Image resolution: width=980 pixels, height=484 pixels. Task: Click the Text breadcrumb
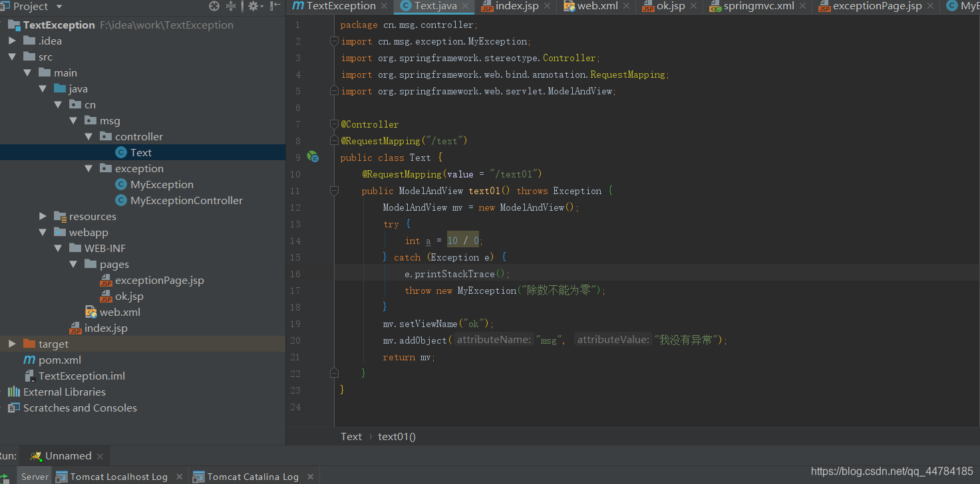[351, 437]
